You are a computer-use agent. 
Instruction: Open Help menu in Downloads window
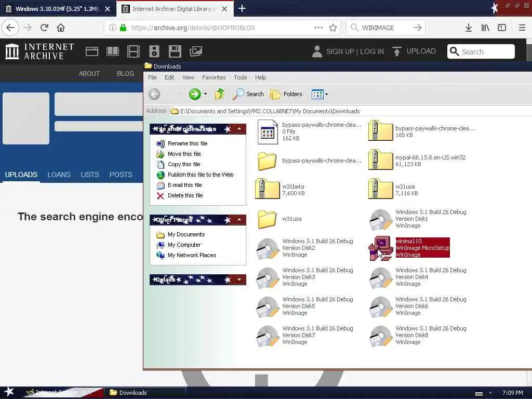[261, 78]
